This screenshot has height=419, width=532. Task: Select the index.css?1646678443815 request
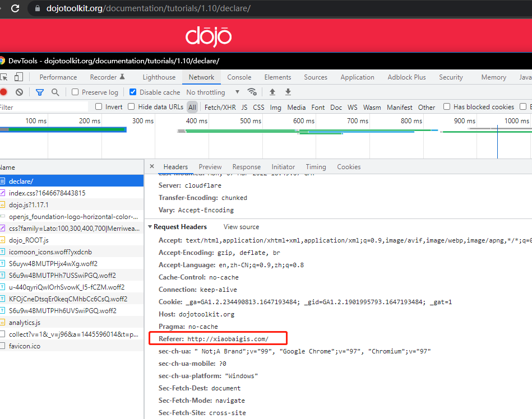point(72,193)
